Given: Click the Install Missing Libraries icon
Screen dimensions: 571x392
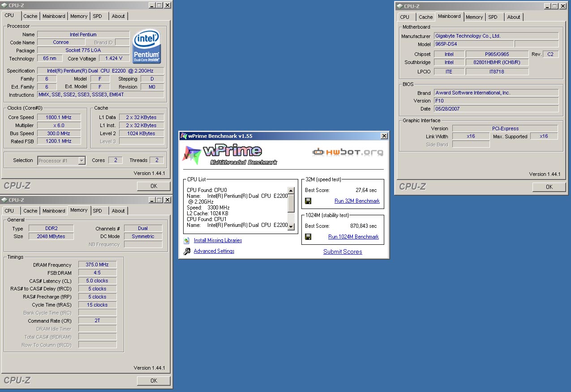Looking at the screenshot, I should tap(187, 241).
